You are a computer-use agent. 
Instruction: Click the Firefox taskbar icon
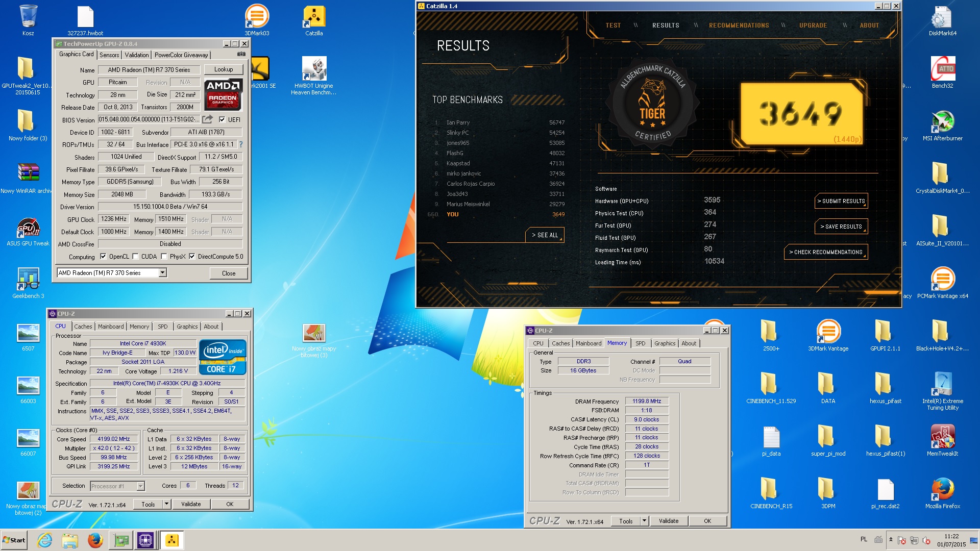pyautogui.click(x=95, y=540)
